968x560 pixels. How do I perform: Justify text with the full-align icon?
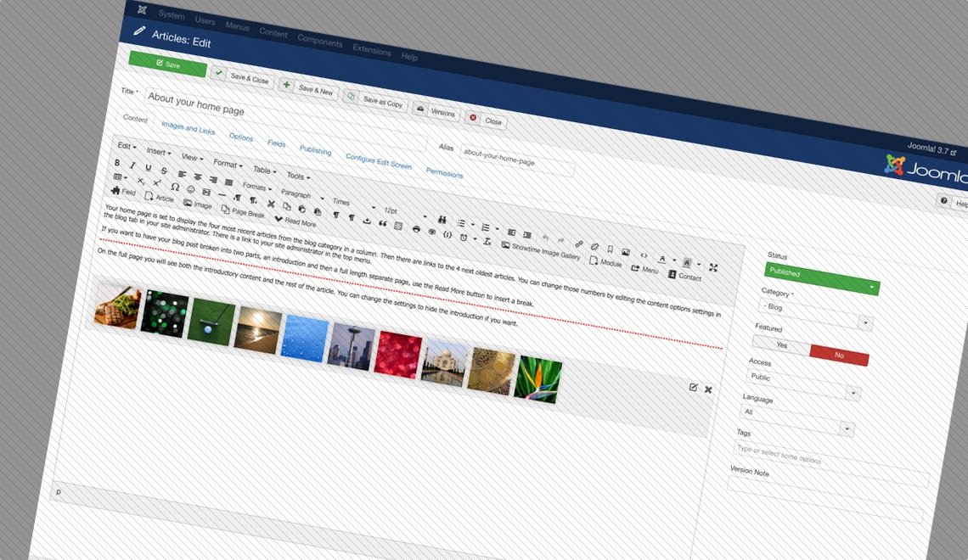point(228,182)
